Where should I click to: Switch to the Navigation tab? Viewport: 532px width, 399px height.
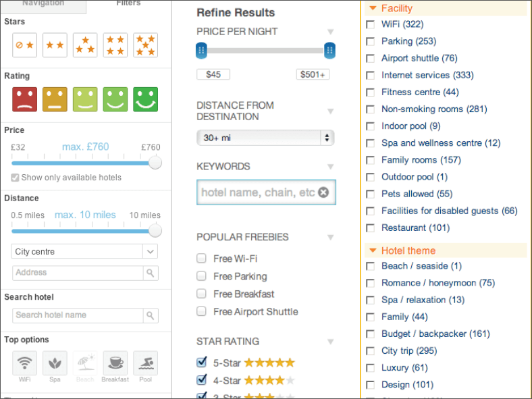[43, 4]
